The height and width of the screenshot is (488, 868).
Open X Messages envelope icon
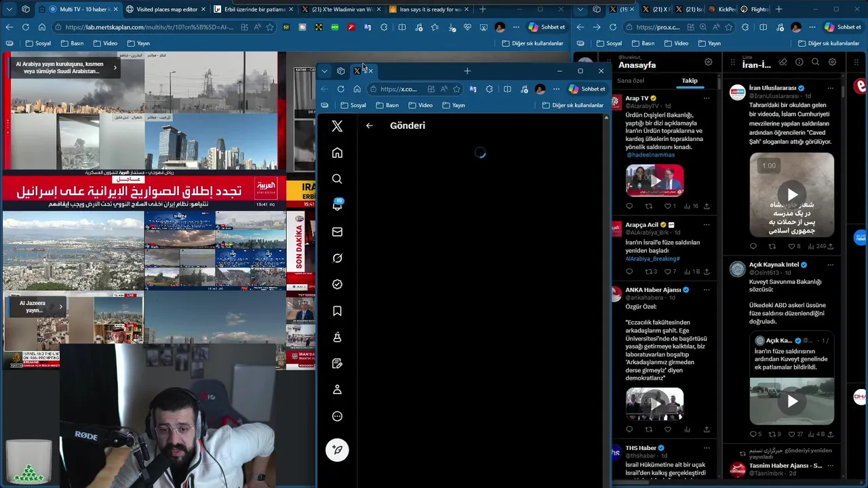337,232
